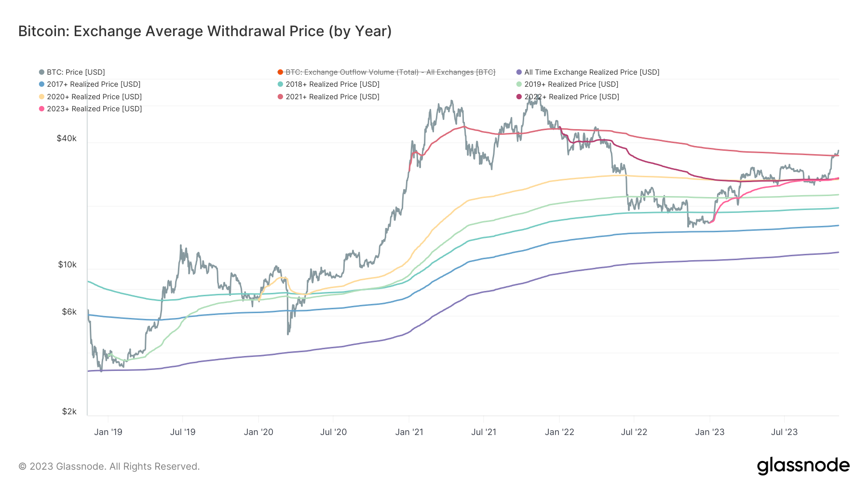Click the $10k y-axis label
Image resolution: width=868 pixels, height=488 pixels.
pos(67,265)
